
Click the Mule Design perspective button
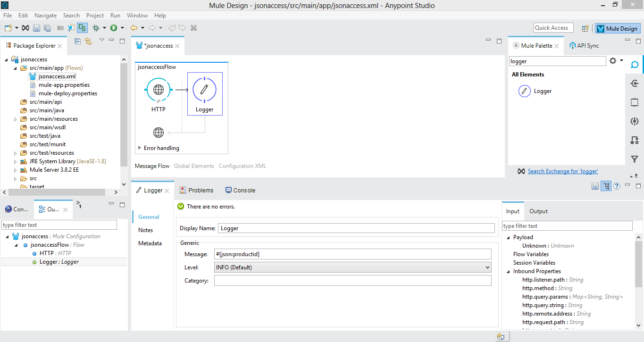click(617, 28)
